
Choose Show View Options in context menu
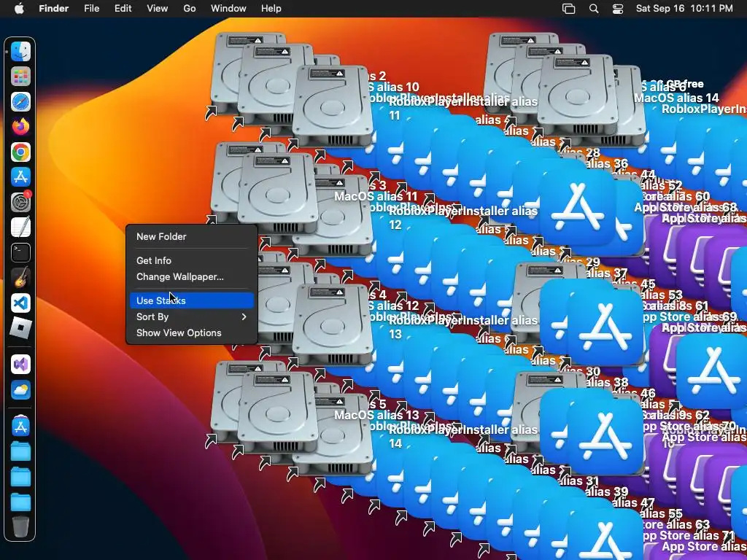(x=192, y=332)
